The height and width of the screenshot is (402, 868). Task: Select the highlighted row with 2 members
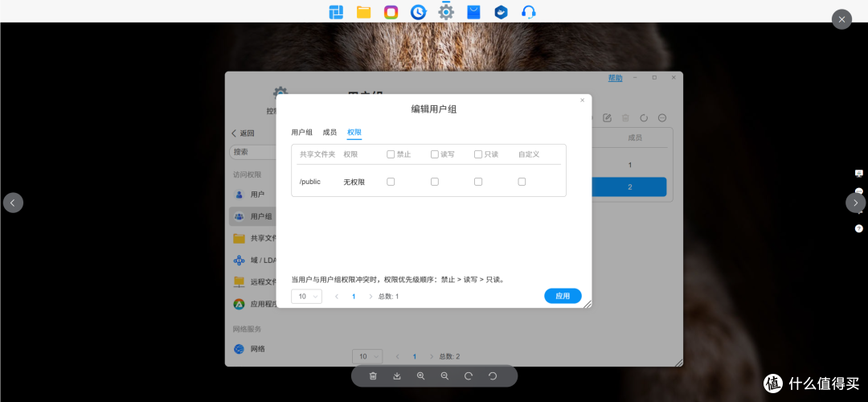(x=629, y=187)
